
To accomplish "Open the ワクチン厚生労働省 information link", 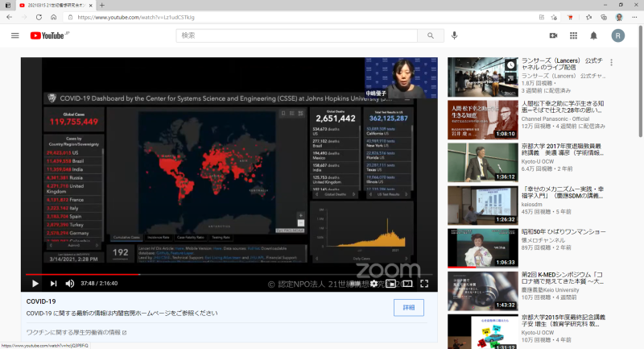I will 76,332.
